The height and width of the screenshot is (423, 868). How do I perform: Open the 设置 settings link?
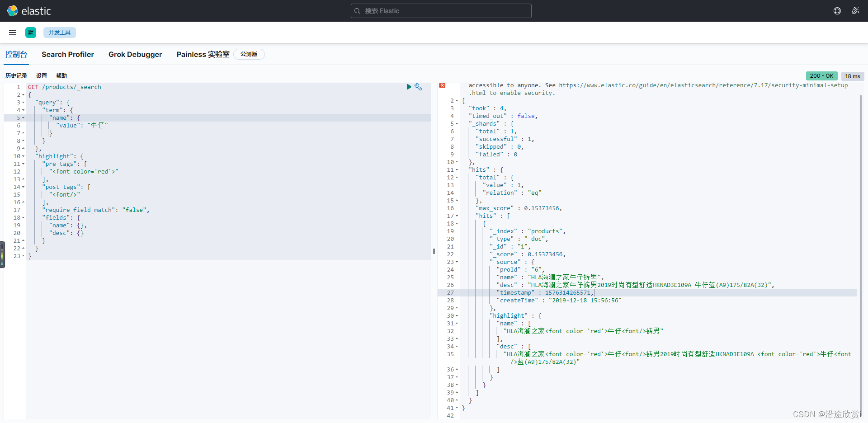click(x=42, y=76)
